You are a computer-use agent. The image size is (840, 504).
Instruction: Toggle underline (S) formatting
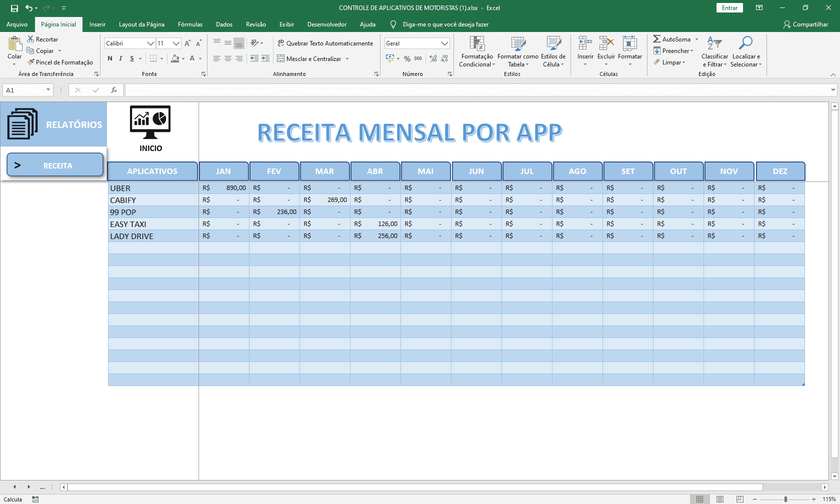[132, 58]
